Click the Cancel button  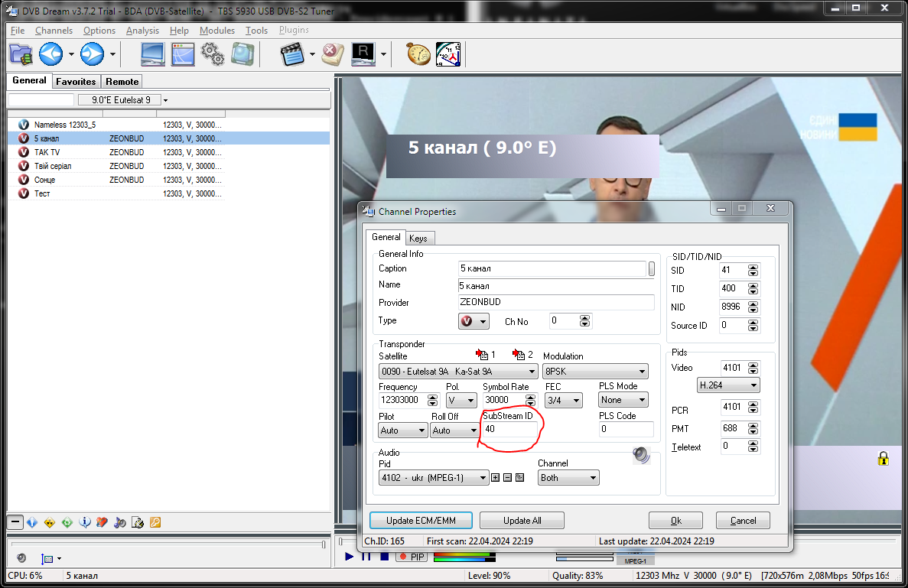point(743,520)
